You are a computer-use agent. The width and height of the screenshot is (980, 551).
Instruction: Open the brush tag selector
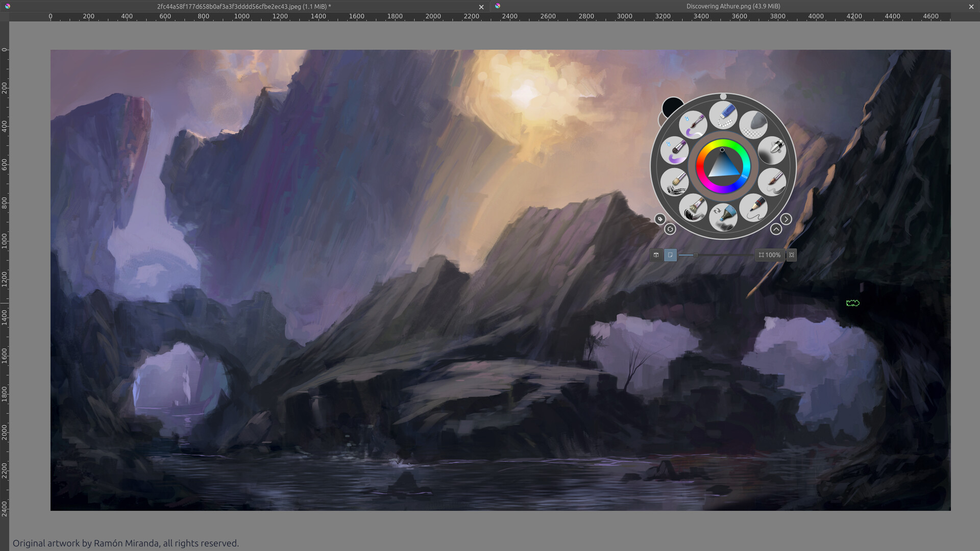click(x=660, y=219)
